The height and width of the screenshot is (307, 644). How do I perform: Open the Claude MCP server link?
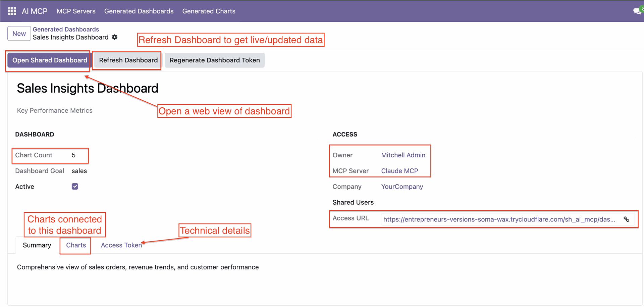click(399, 171)
